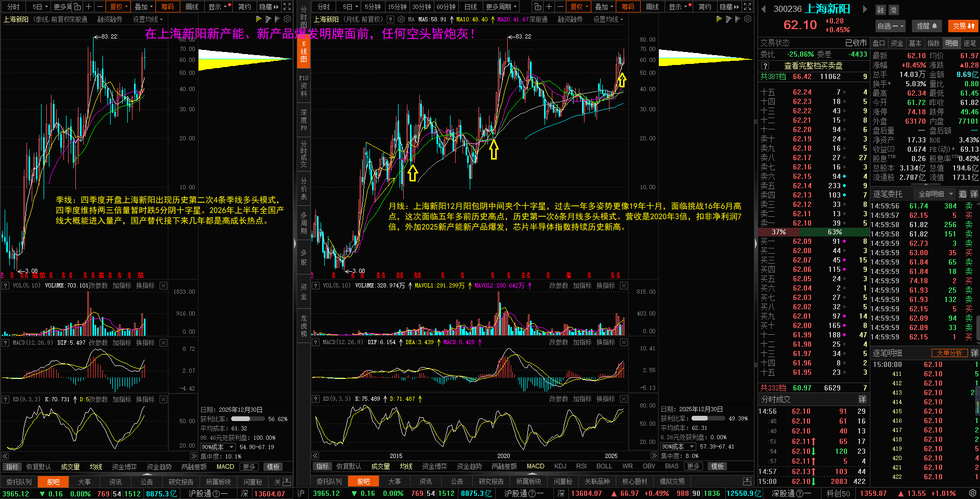Image resolution: width=980 pixels, height=499 pixels.
Task: Open 复权 dropdown on left chart
Action: coord(119,7)
